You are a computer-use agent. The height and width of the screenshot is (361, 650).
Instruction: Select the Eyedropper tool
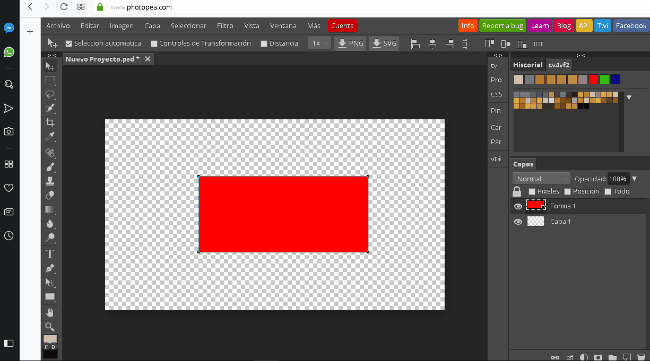click(x=50, y=136)
